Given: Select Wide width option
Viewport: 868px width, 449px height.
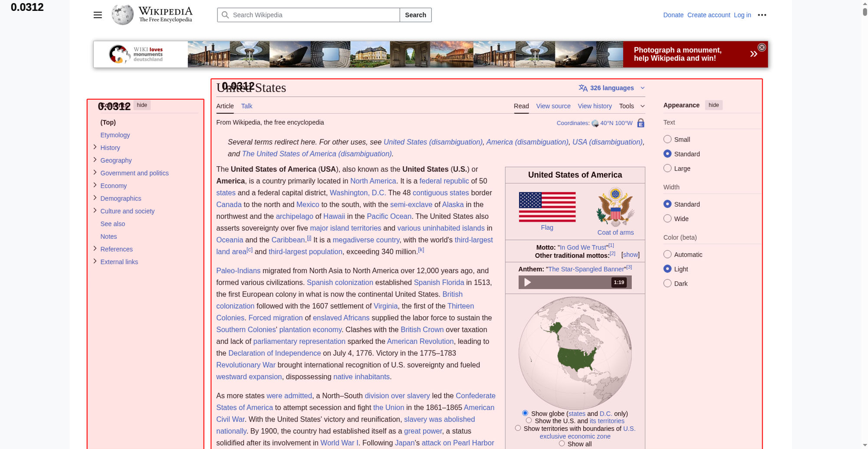Looking at the screenshot, I should (667, 218).
